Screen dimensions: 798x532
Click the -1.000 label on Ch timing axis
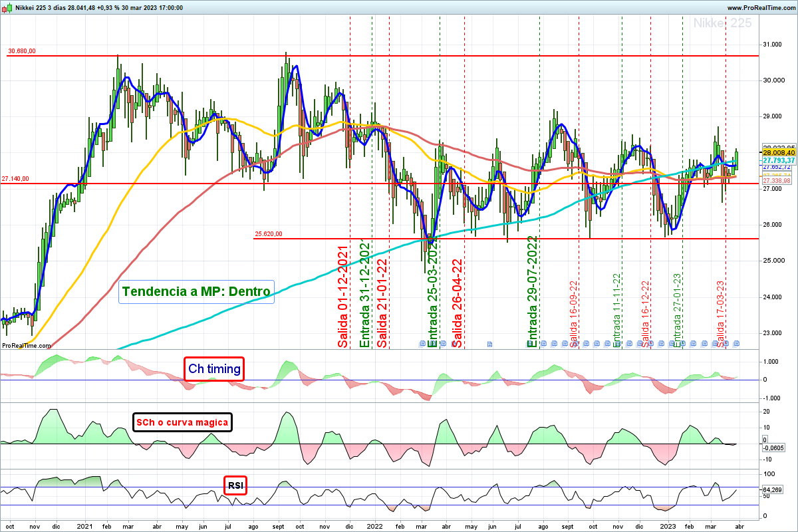(x=771, y=398)
